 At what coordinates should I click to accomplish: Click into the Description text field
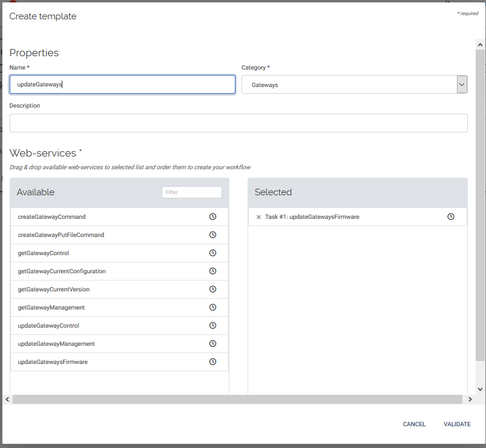[x=238, y=123]
